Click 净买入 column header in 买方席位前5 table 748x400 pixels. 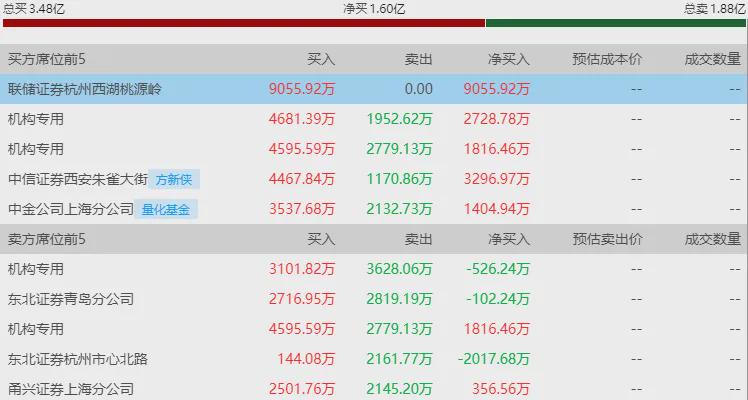point(509,59)
